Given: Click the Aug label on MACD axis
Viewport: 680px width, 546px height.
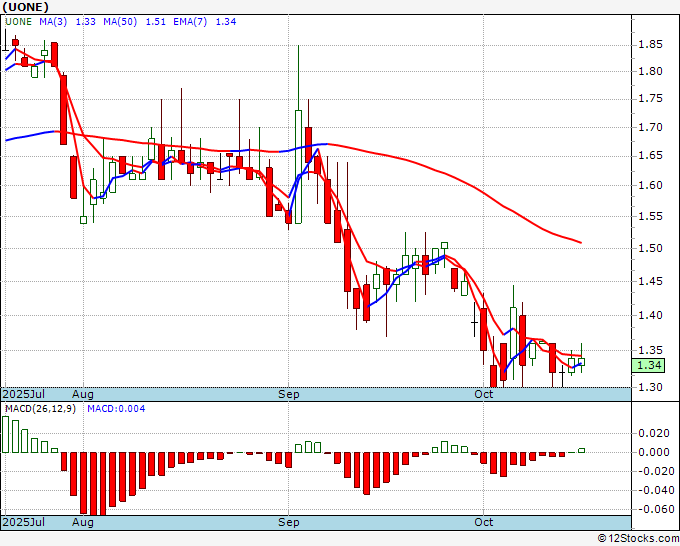Looking at the screenshot, I should tap(83, 522).
